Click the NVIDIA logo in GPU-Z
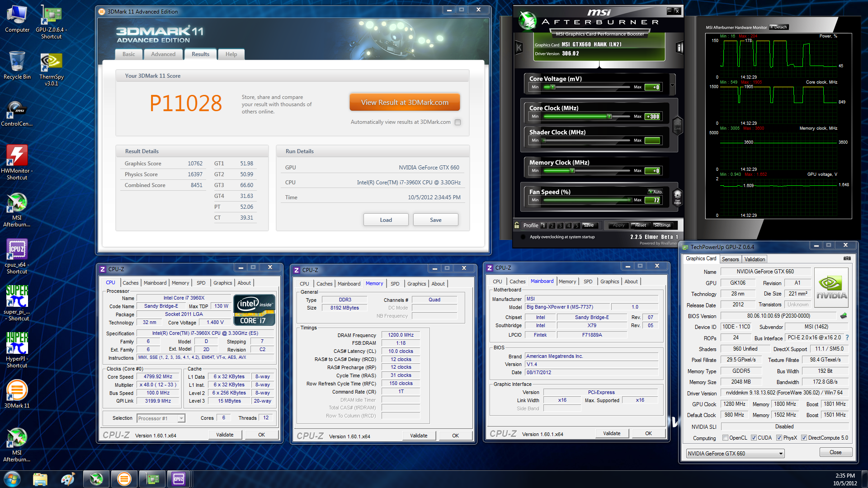Image resolution: width=868 pixels, height=488 pixels. click(x=831, y=288)
